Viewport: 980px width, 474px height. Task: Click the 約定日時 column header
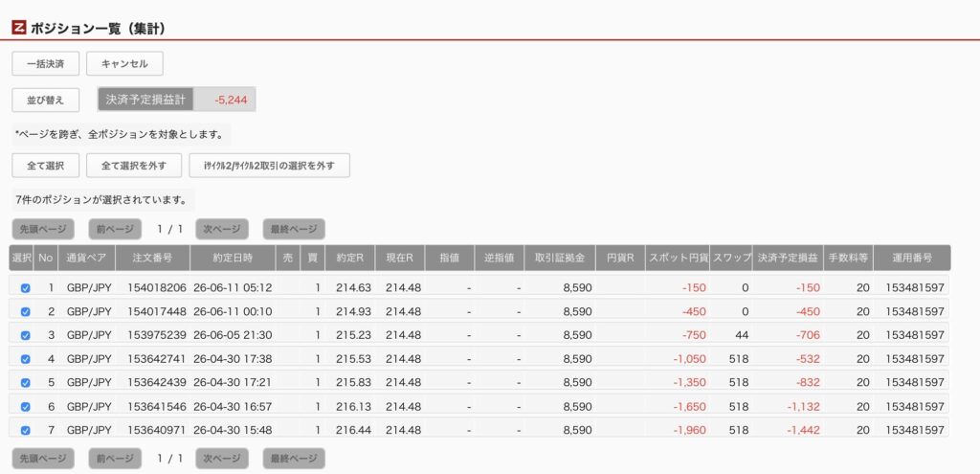233,258
